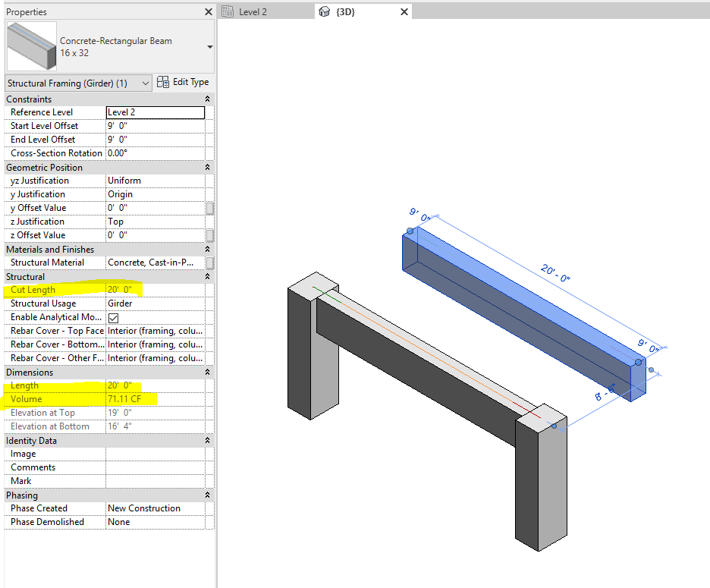Click the beam type preview thumbnail
The width and height of the screenshot is (710, 588).
click(30, 47)
